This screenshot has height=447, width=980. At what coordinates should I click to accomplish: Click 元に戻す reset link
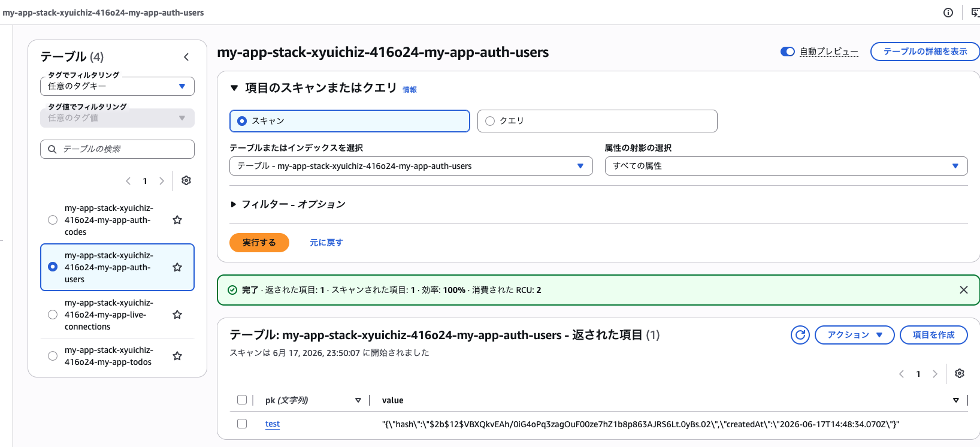(x=326, y=243)
